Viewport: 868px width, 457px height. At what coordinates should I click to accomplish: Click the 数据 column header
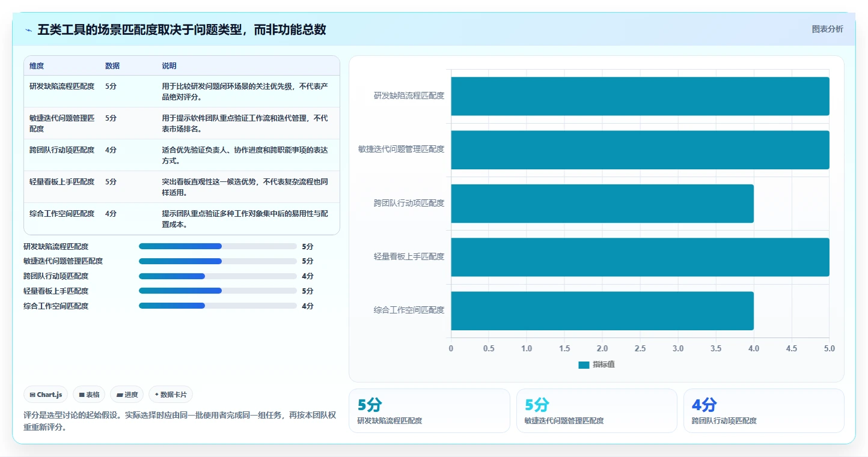point(112,66)
